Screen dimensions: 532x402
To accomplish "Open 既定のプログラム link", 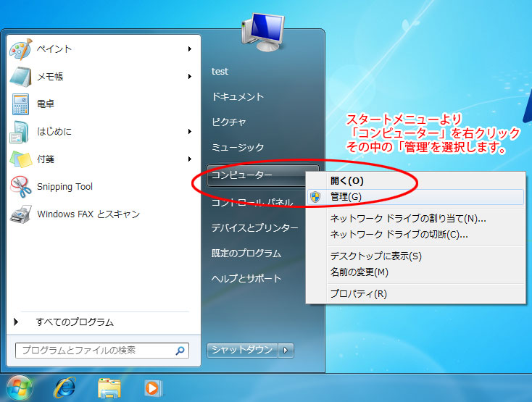I will tap(246, 254).
